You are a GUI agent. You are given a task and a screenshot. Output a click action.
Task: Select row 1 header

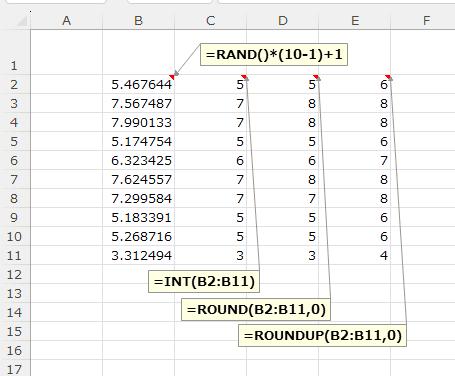click(15, 52)
